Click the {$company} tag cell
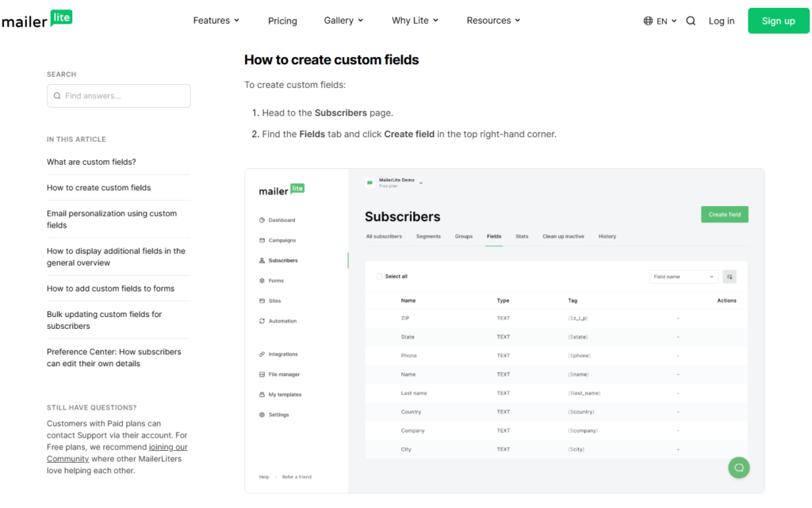Viewport: 812px width, 508px height. (x=583, y=430)
